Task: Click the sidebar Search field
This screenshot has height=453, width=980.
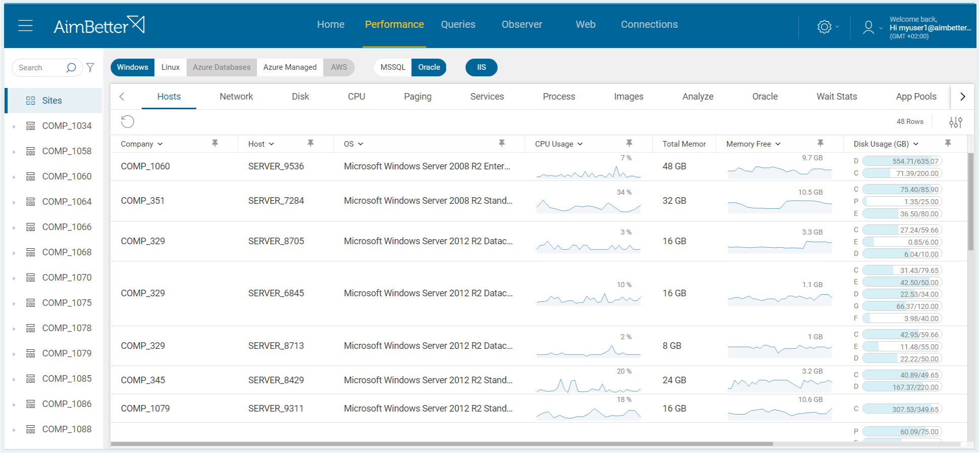Action: tap(40, 68)
